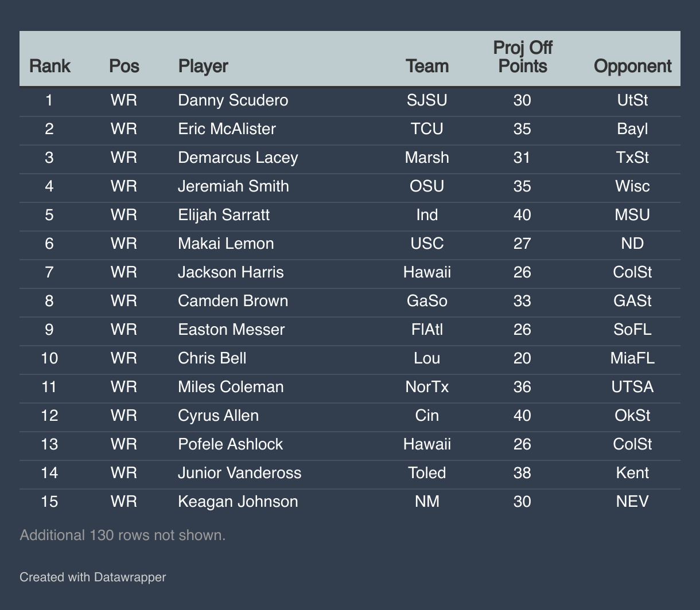Select player name Danny Scudero
Screen dimensions: 700x610
[233, 100]
